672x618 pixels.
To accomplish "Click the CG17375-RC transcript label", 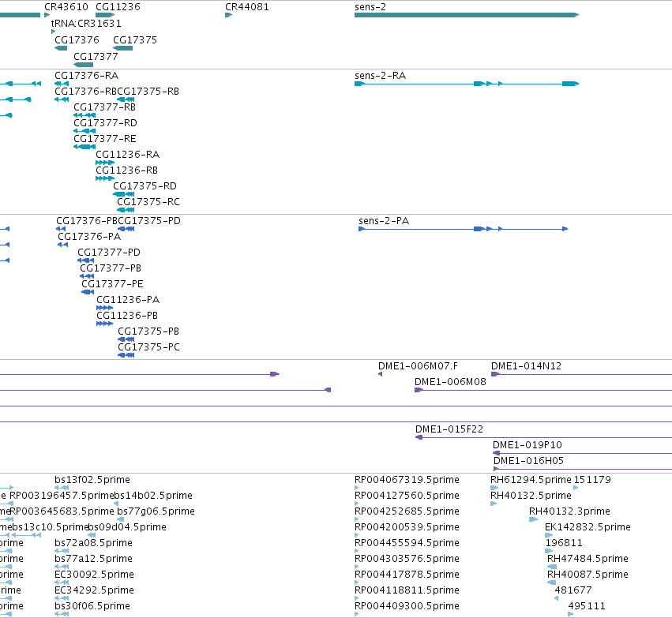I will pos(148,202).
